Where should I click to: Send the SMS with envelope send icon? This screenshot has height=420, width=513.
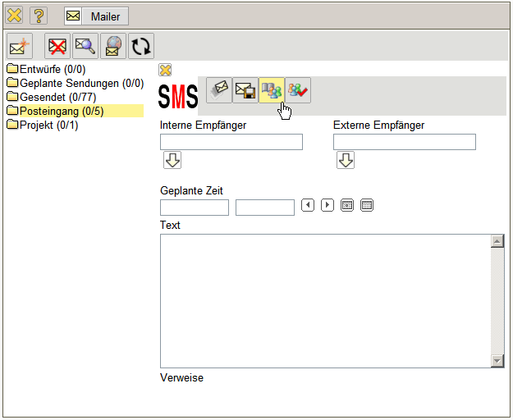[x=219, y=90]
